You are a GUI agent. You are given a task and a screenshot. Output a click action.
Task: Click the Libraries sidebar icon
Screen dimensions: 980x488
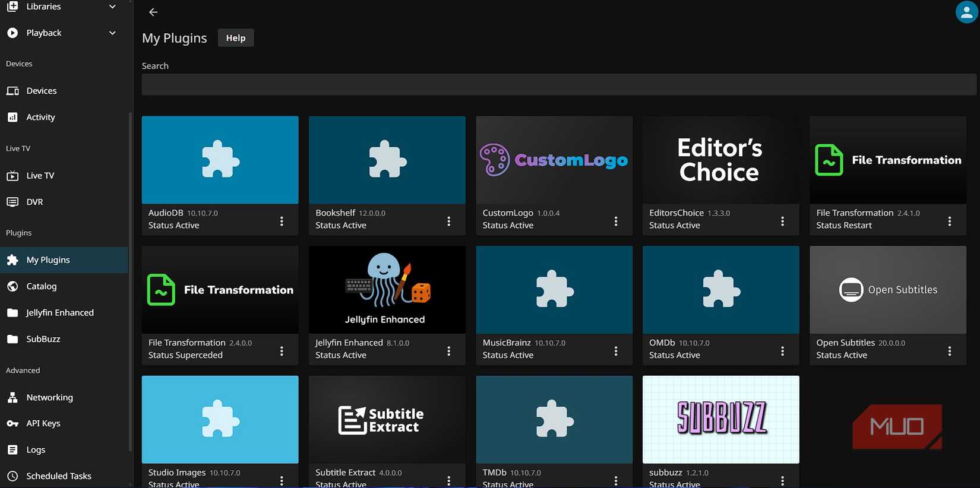(x=12, y=7)
